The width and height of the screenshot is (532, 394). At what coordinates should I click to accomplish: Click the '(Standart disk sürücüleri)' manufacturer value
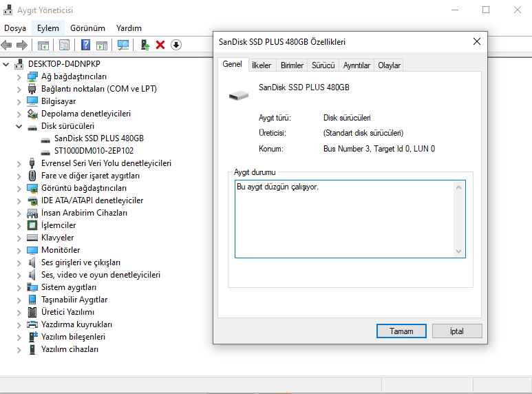pyautogui.click(x=363, y=133)
